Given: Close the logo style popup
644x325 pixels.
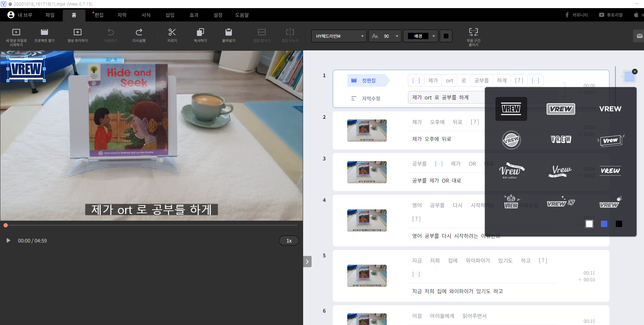Looking at the screenshot, I should pyautogui.click(x=635, y=72).
